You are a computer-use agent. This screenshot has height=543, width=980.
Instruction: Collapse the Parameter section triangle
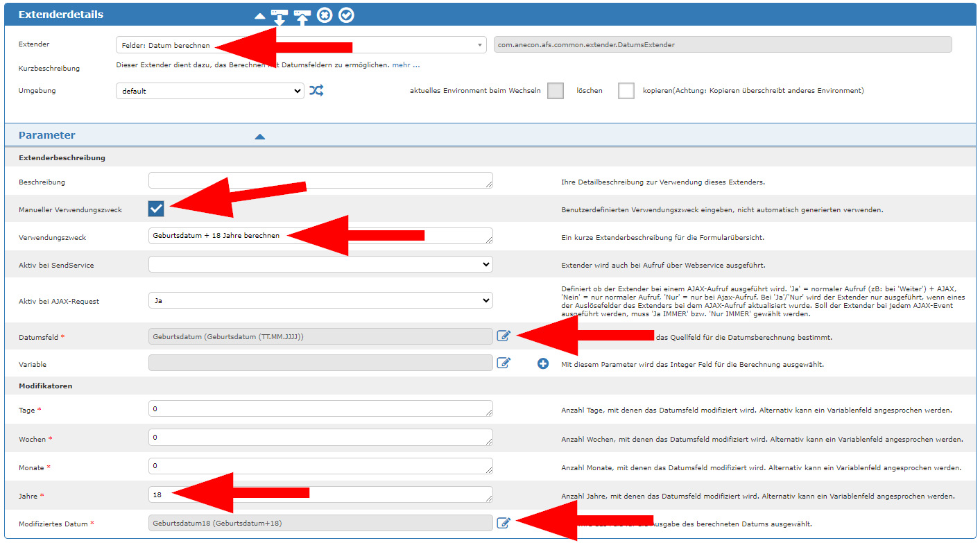click(259, 137)
